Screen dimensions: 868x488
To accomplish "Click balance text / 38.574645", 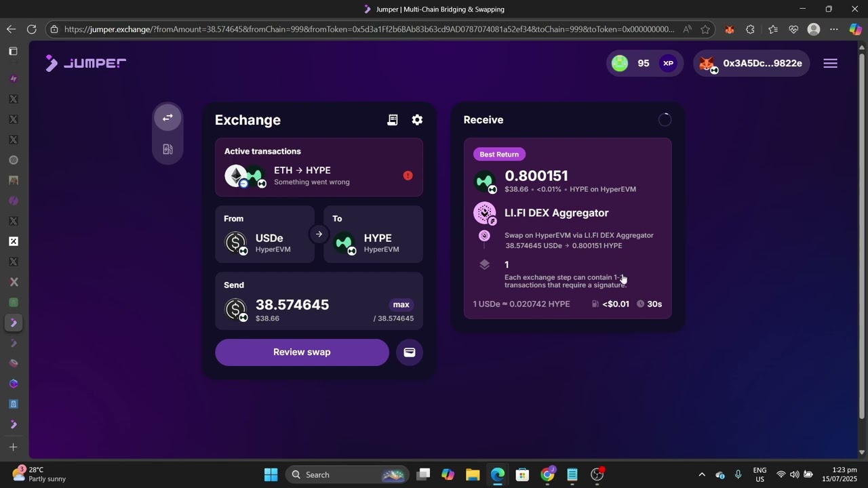I will [393, 319].
